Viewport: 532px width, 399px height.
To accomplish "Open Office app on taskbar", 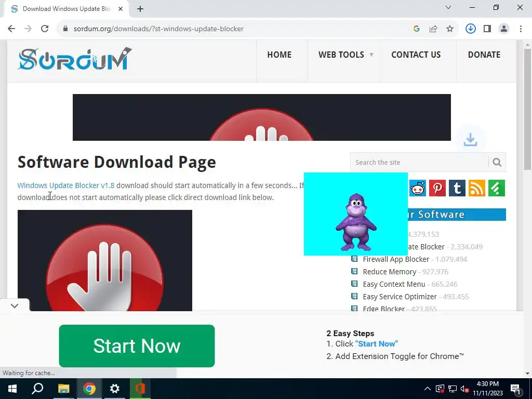I will pos(140,389).
